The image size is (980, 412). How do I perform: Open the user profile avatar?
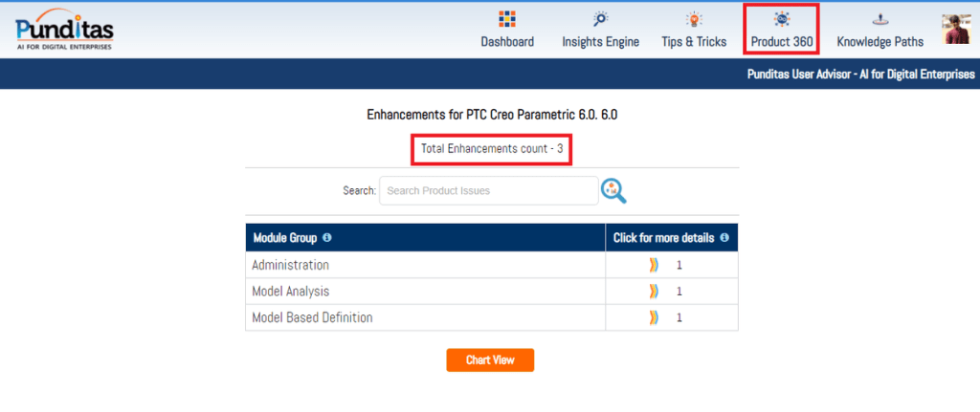click(957, 30)
